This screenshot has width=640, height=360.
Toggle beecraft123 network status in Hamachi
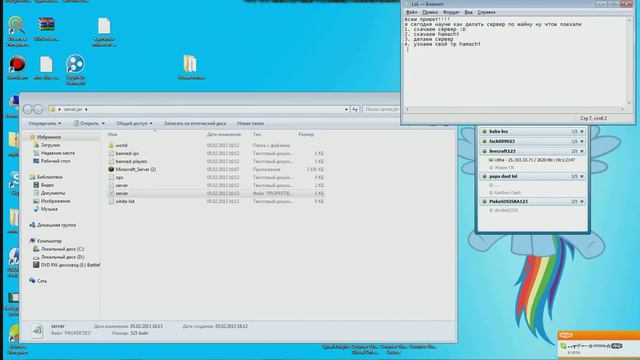[484, 151]
